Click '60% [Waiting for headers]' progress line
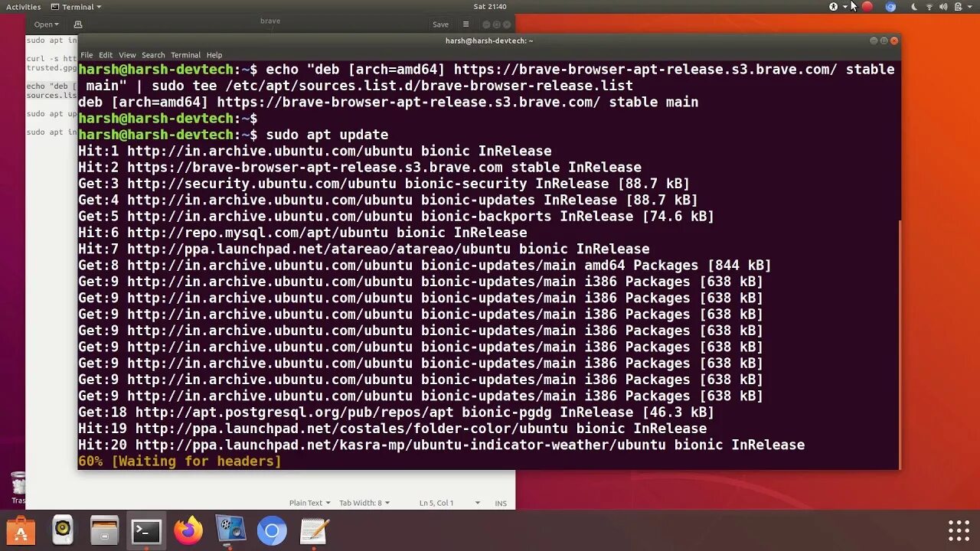Screen dimensions: 980x551 tap(179, 461)
